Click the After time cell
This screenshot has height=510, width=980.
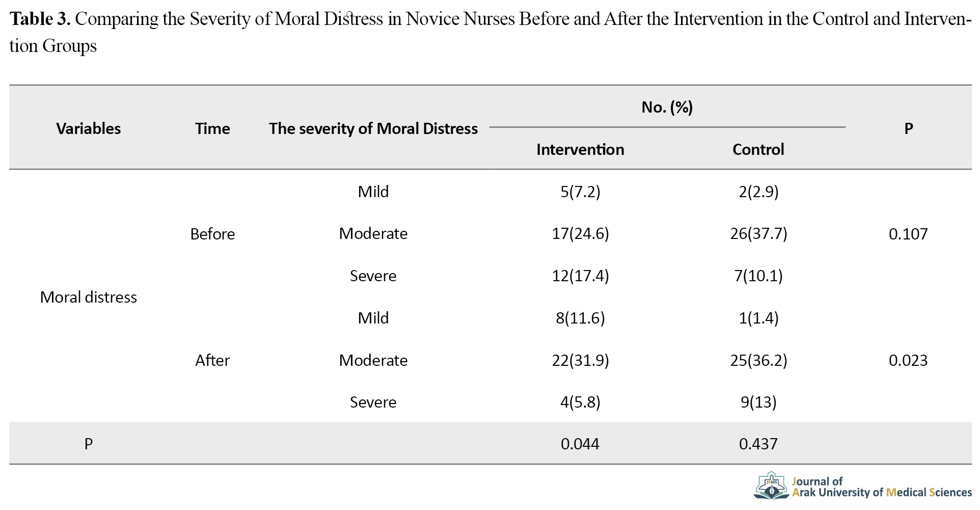212,360
